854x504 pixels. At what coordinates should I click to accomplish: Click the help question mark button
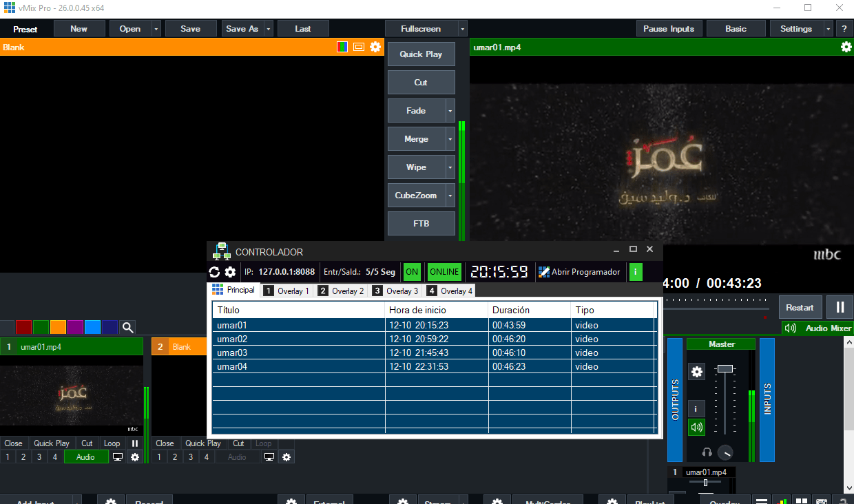coord(844,29)
